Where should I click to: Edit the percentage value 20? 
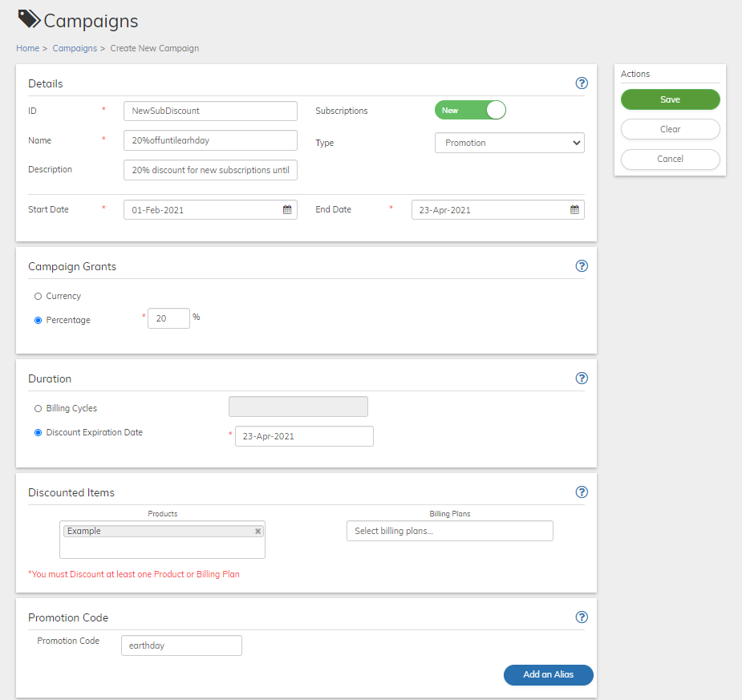(169, 318)
